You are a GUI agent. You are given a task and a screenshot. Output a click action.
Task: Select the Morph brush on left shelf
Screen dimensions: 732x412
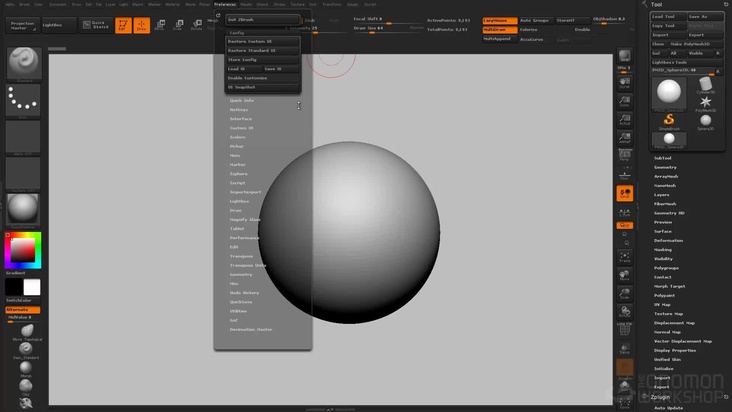[x=26, y=369]
